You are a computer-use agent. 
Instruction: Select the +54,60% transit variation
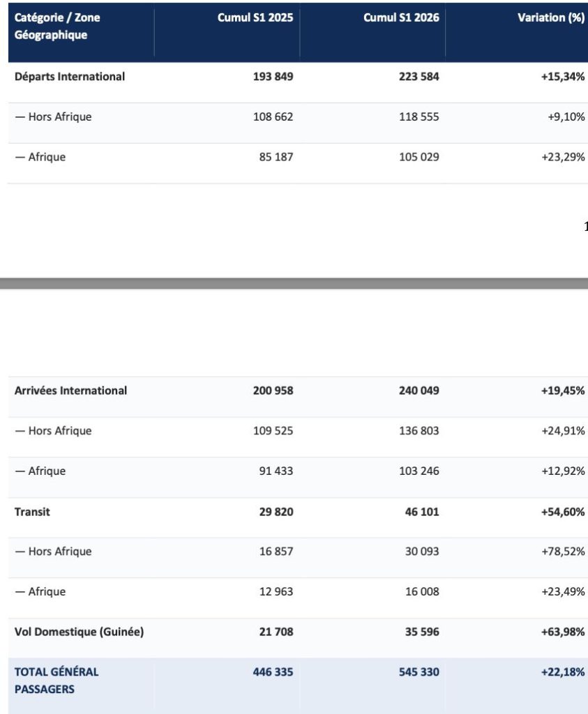pos(563,511)
